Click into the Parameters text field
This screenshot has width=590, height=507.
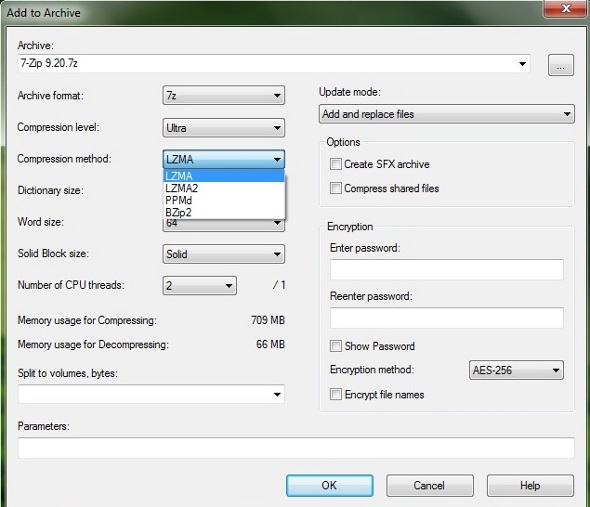click(296, 448)
